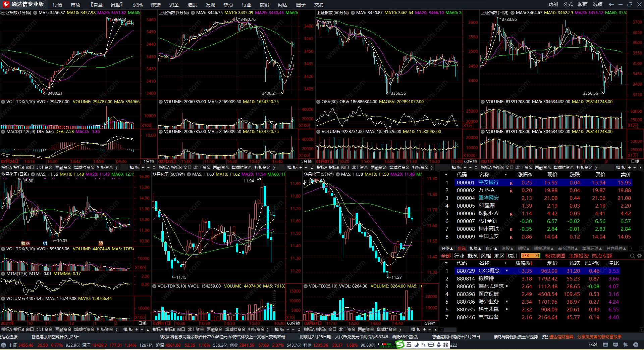Zoom out the 上证指数(60分钟) chart with −
Viewport: 644px width, 350px height.
470,167
